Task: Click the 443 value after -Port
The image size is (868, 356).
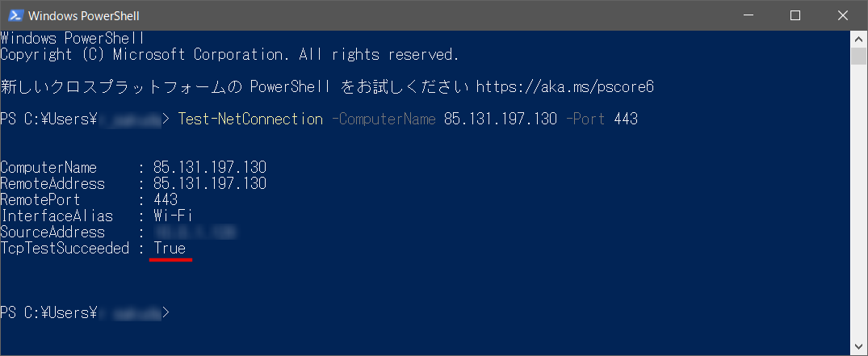Action: 626,119
